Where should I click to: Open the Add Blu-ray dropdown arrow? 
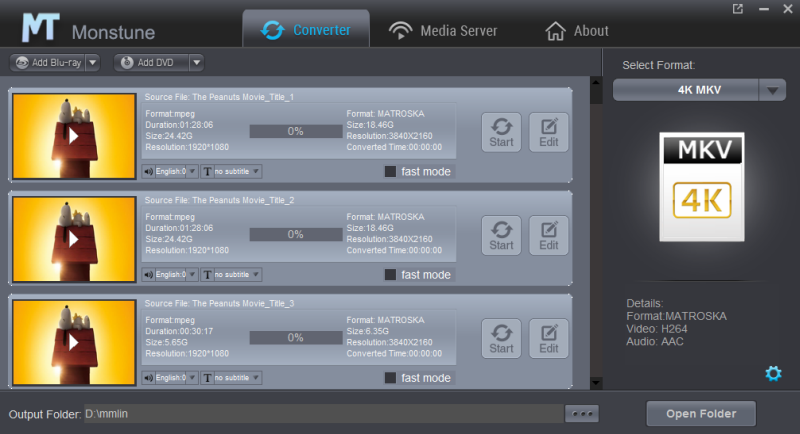pyautogui.click(x=93, y=62)
